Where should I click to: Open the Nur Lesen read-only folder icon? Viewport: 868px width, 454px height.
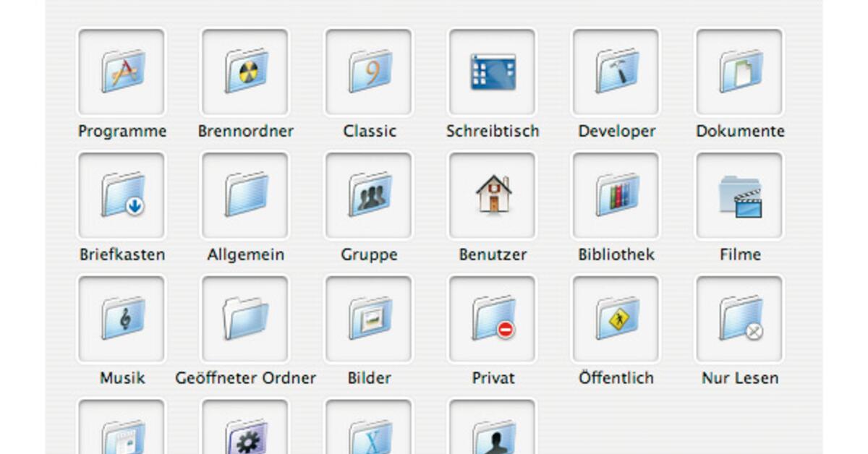pos(739,320)
